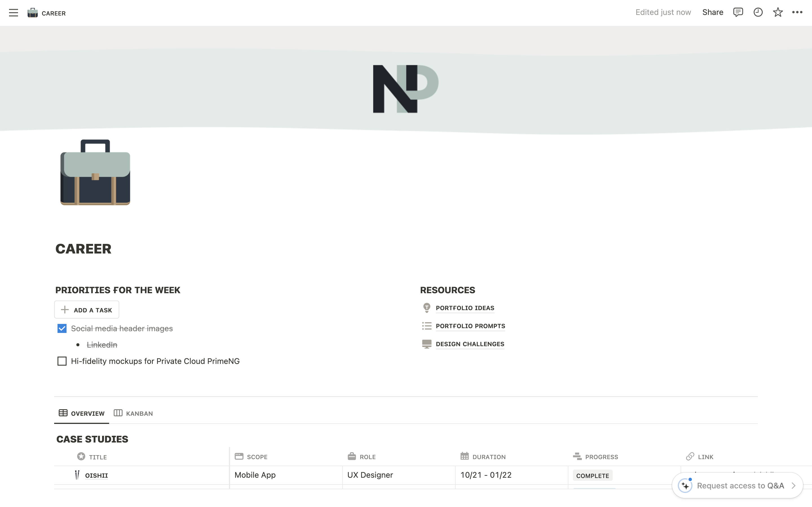Star this page as favorite
Image resolution: width=812 pixels, height=507 pixels.
[x=778, y=12]
